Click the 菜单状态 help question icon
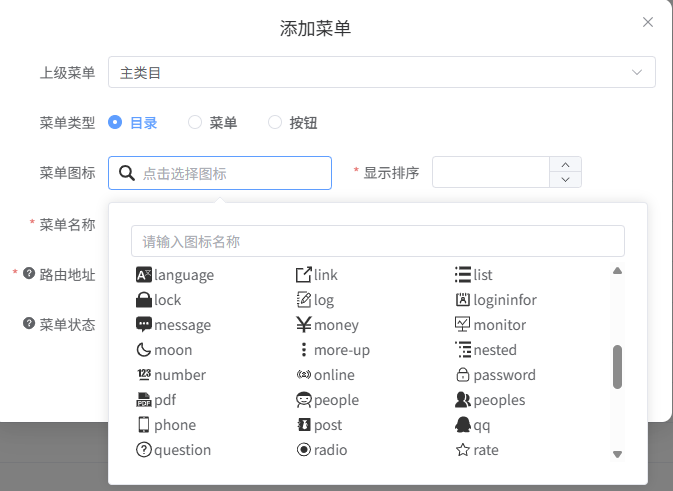This screenshot has height=491, width=673. click(x=29, y=323)
